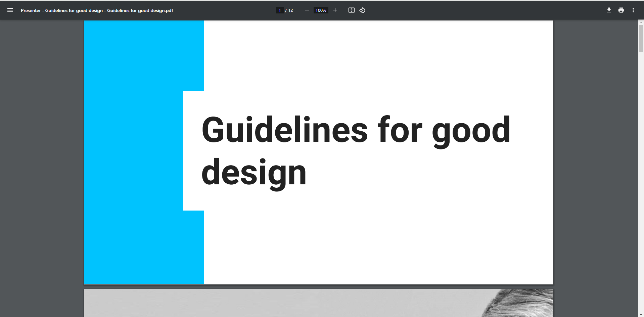Click the word "design" on page one
644x317 pixels.
pyautogui.click(x=254, y=173)
